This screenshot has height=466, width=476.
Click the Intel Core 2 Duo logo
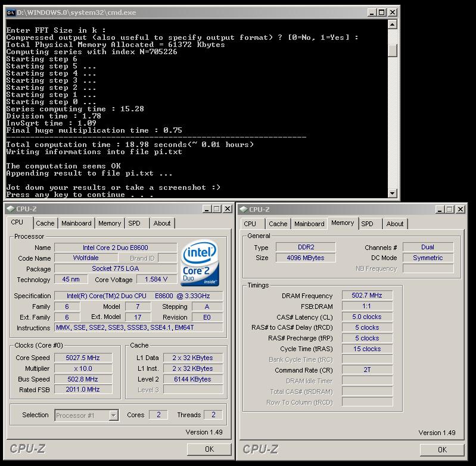[200, 263]
